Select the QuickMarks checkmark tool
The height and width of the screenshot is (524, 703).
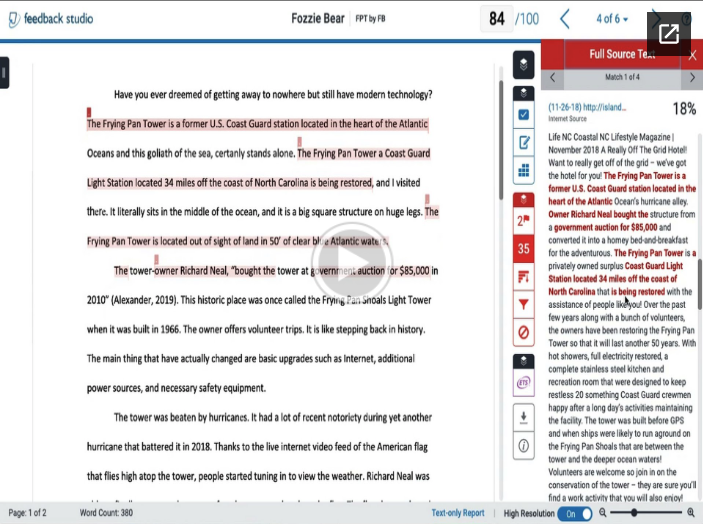[523, 115]
